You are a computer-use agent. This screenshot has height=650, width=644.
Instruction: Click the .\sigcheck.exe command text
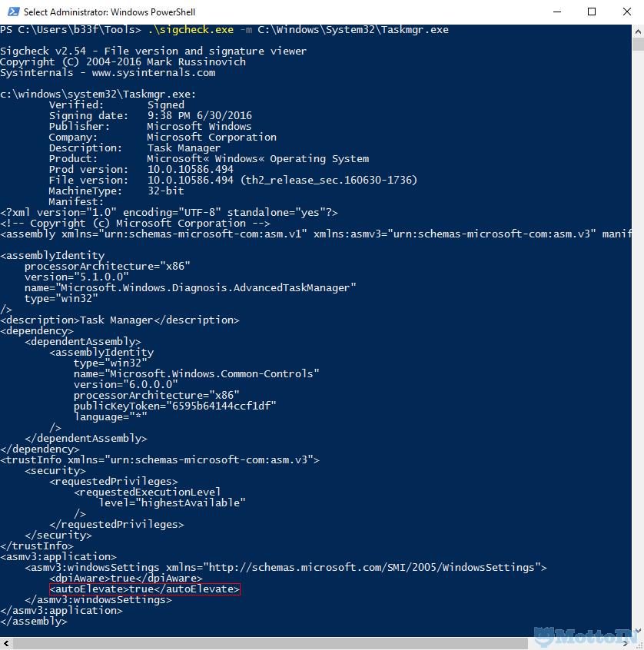pos(191,30)
